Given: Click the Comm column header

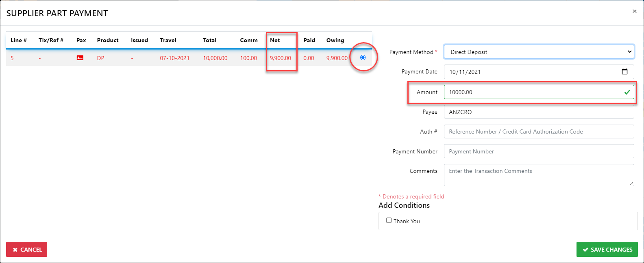Looking at the screenshot, I should (249, 40).
